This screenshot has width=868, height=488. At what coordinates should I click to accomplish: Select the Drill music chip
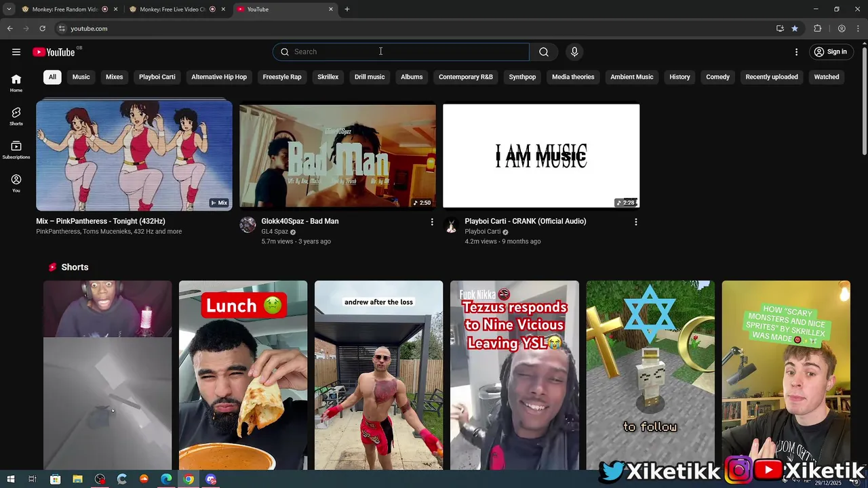pyautogui.click(x=370, y=77)
